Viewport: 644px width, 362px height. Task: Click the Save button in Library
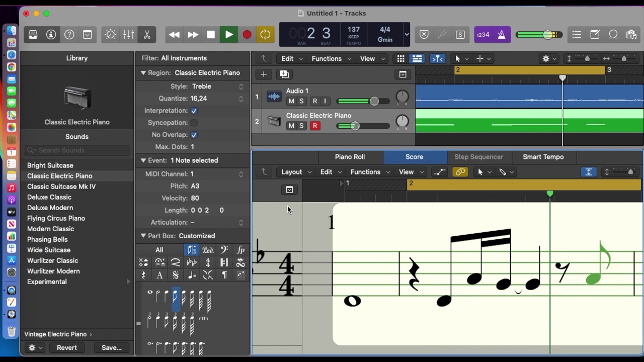click(x=112, y=347)
